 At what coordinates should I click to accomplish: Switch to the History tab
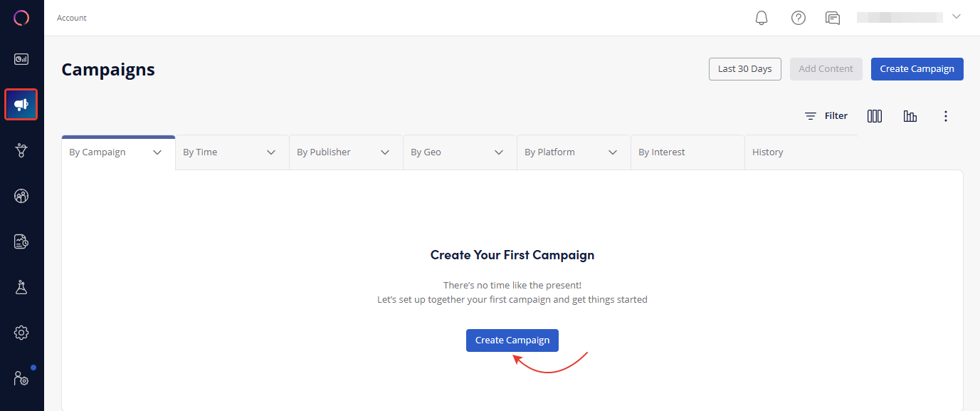[767, 152]
